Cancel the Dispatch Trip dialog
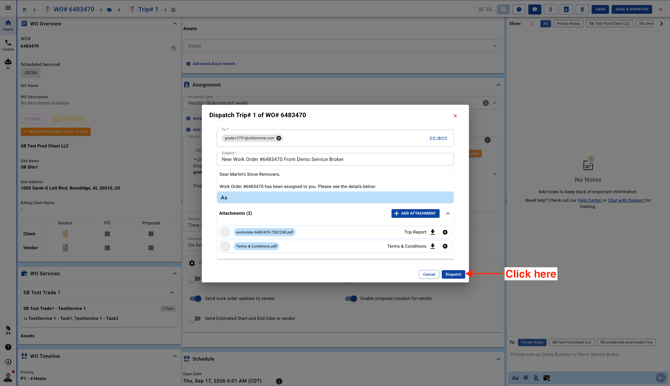This screenshot has width=670, height=386. point(429,274)
